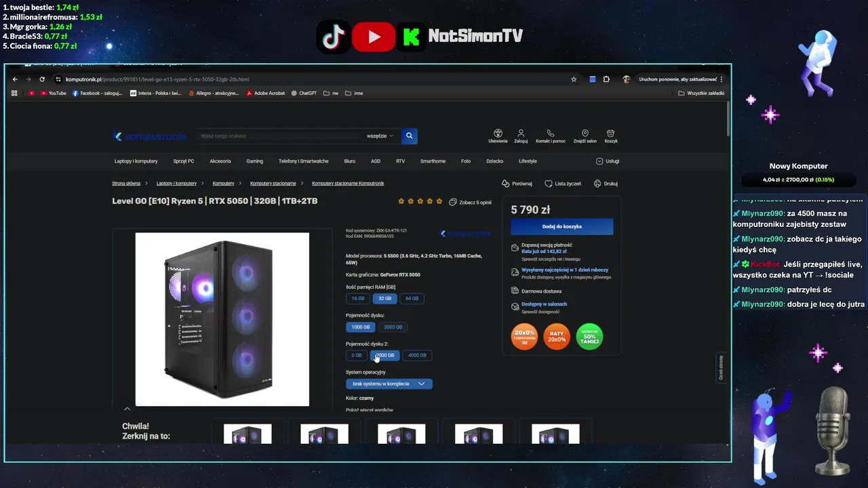This screenshot has width=868, height=488.
Task: Open Telefony i Smartwatche menu
Action: (303, 161)
